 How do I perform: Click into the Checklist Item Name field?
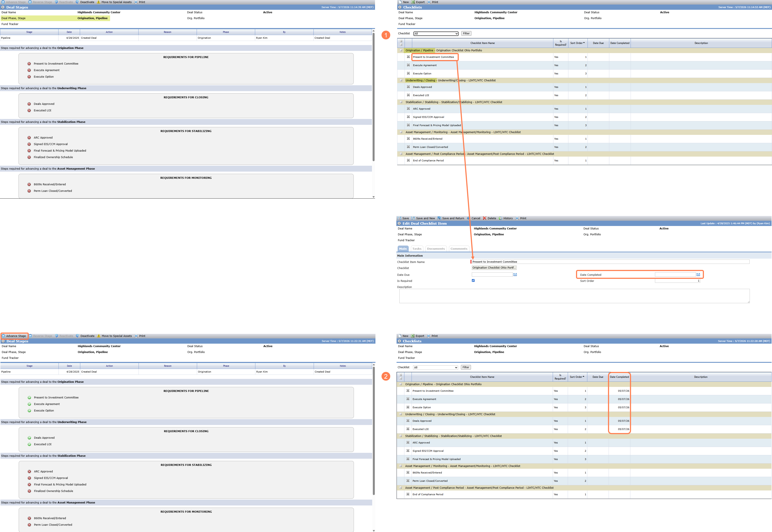610,262
